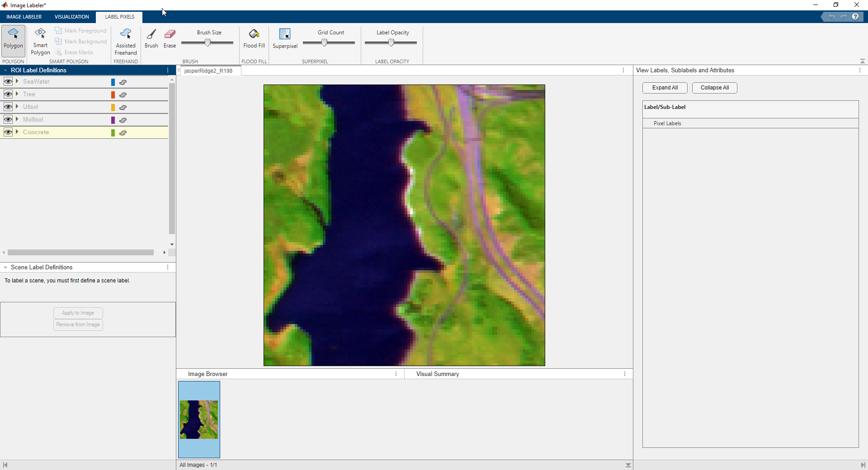Activate the Assisted Freehand tool
The width and height of the screenshot is (868, 470).
[x=126, y=40]
